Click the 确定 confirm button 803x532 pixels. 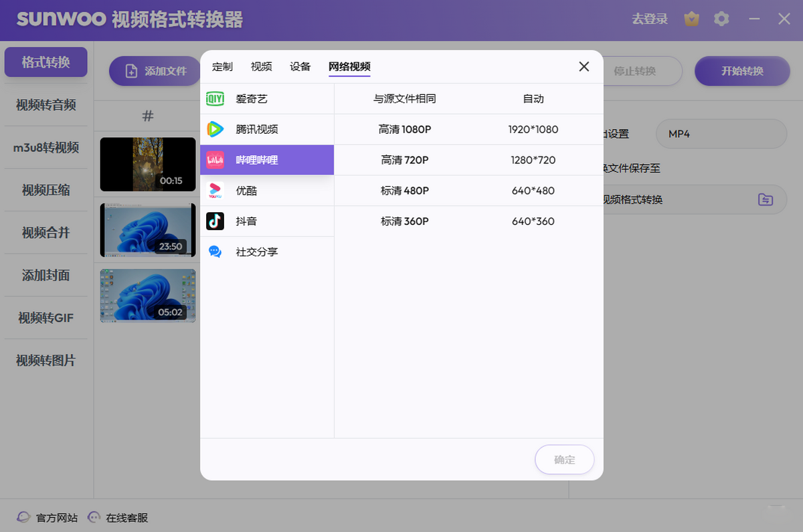coord(564,460)
